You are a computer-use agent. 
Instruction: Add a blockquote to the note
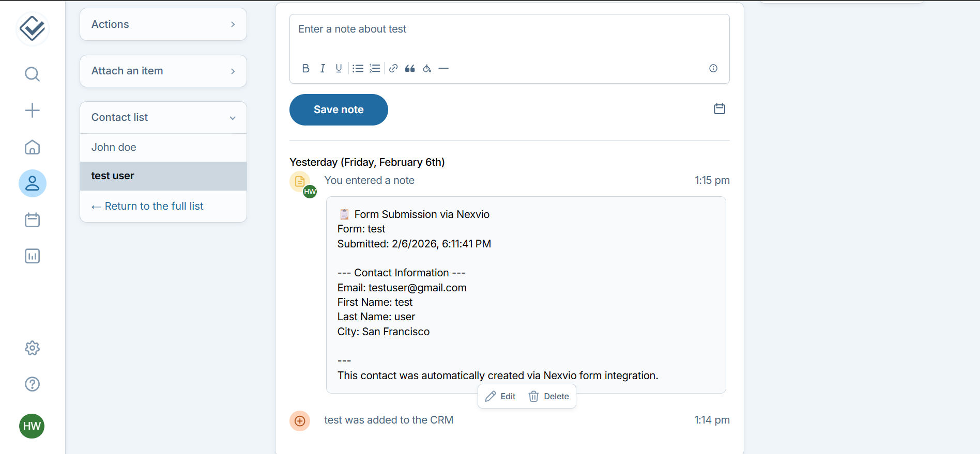tap(410, 68)
